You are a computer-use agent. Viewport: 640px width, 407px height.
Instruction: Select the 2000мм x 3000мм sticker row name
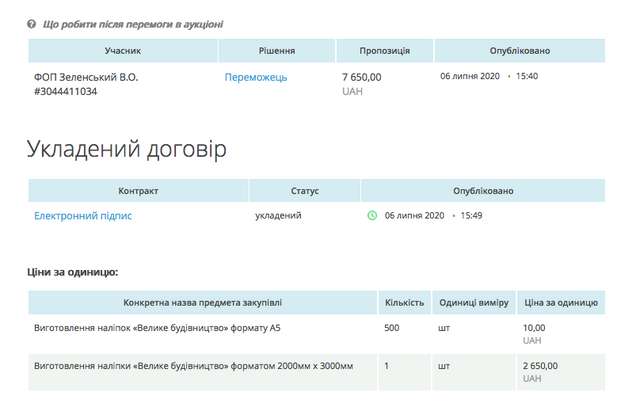[x=194, y=366]
